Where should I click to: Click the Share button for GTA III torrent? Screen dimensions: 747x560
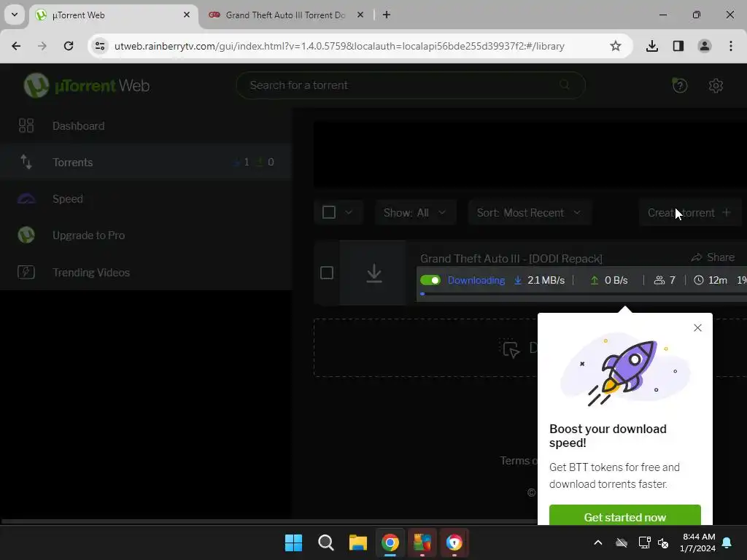click(713, 257)
